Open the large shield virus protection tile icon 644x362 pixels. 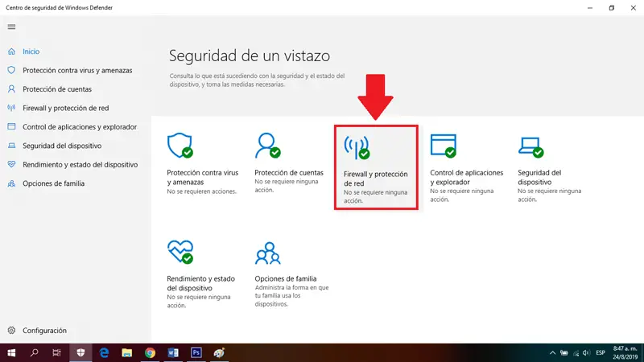click(x=180, y=146)
